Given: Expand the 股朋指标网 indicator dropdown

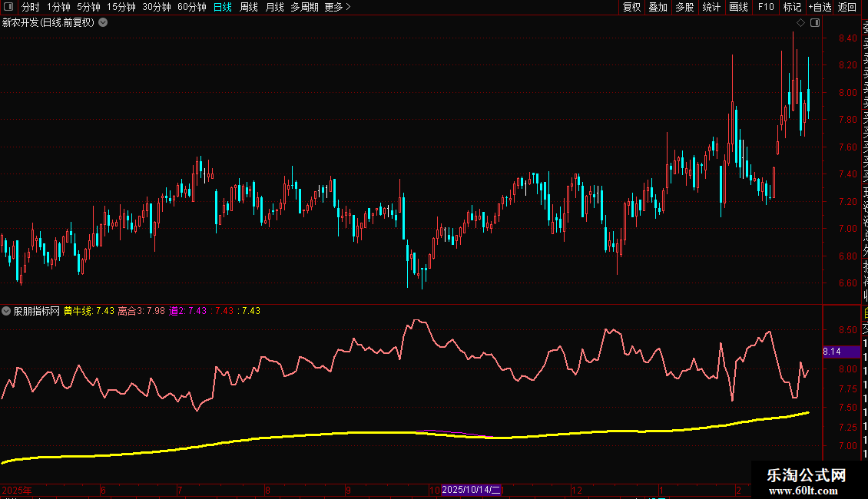Looking at the screenshot, I should 7,311.
